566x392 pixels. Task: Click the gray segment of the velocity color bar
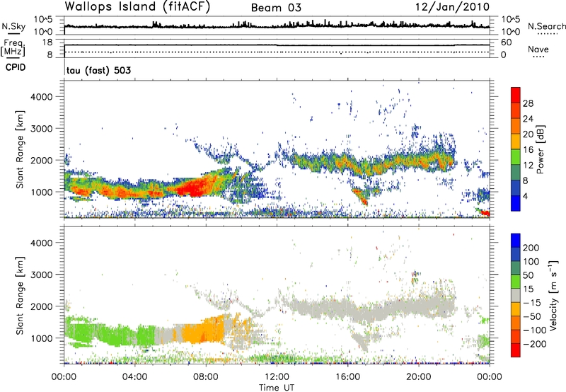[x=516, y=295]
